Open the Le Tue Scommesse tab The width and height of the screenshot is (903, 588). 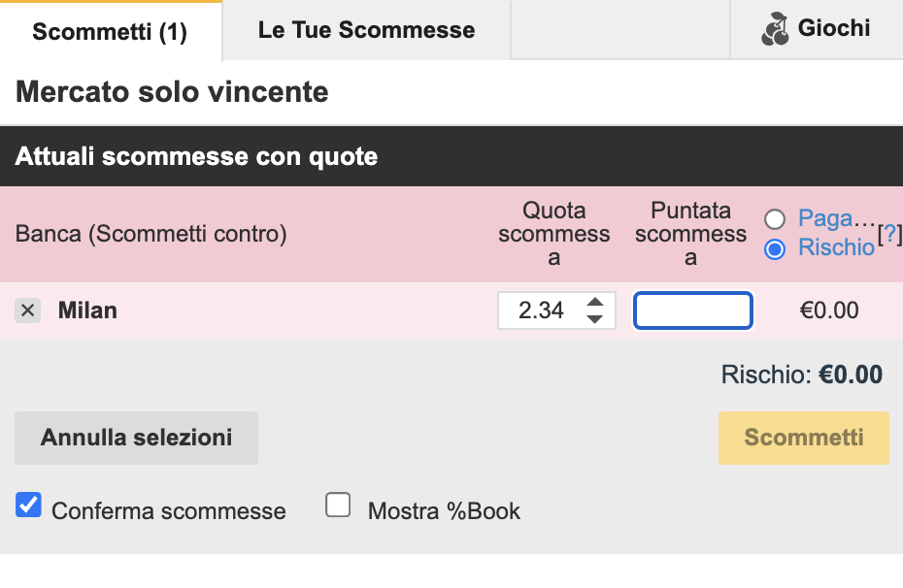366,30
